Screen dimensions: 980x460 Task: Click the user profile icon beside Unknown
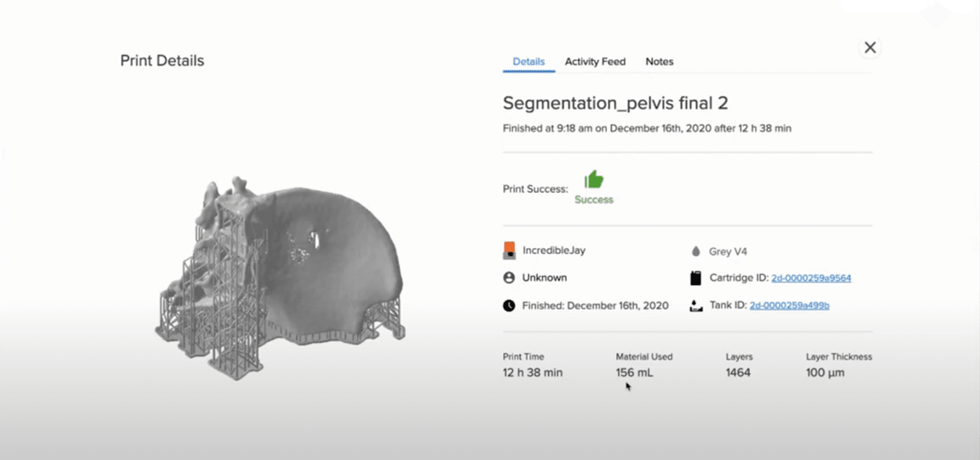(x=509, y=278)
